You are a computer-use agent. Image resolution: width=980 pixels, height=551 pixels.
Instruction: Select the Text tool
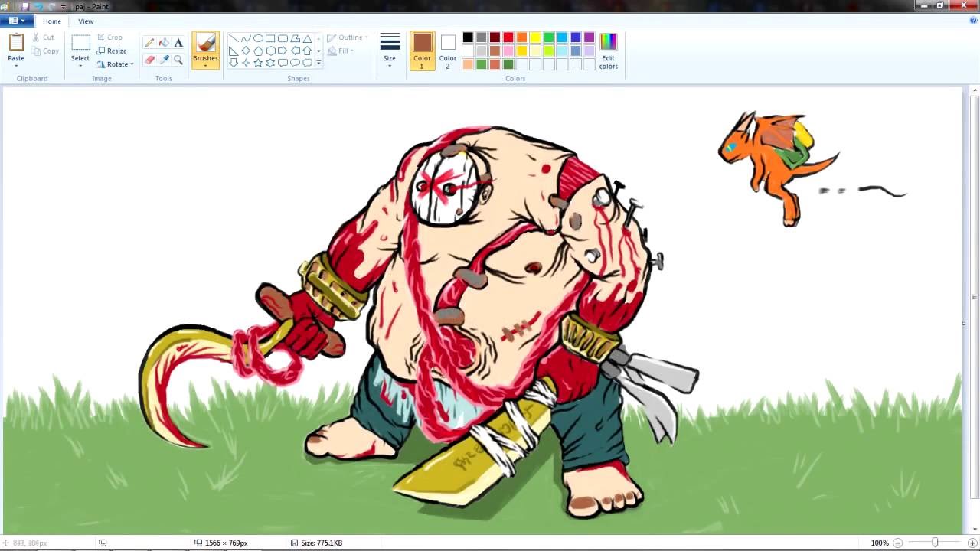178,43
